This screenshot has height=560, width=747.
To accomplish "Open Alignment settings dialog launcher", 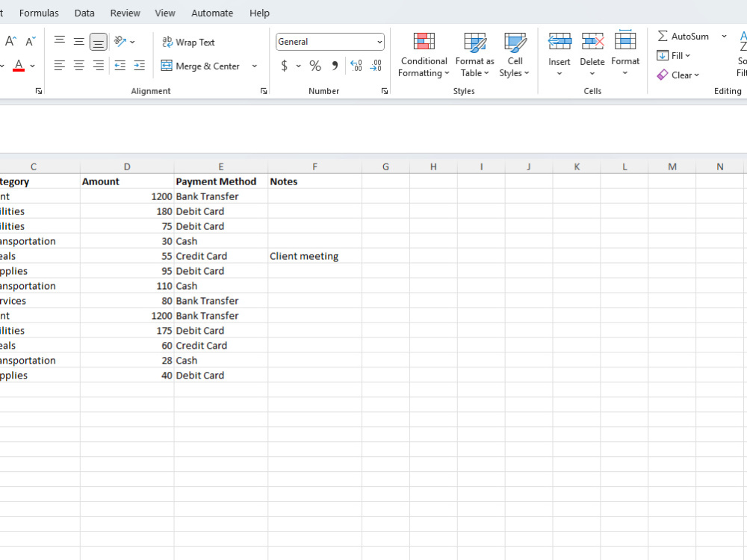I will 264,91.
